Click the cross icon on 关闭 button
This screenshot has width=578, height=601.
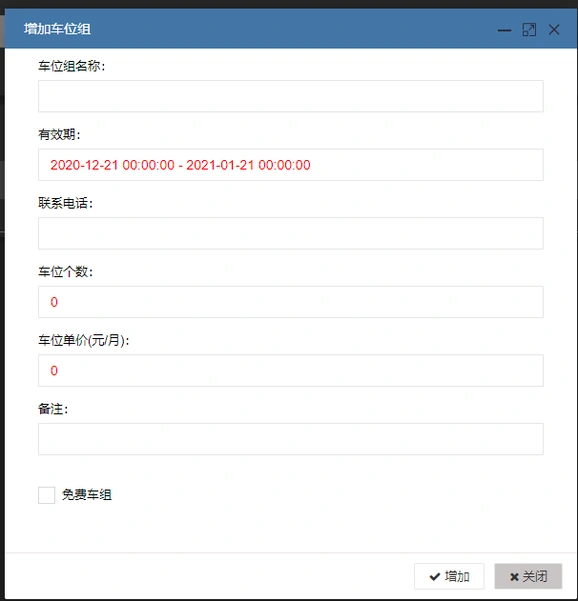[x=514, y=577]
